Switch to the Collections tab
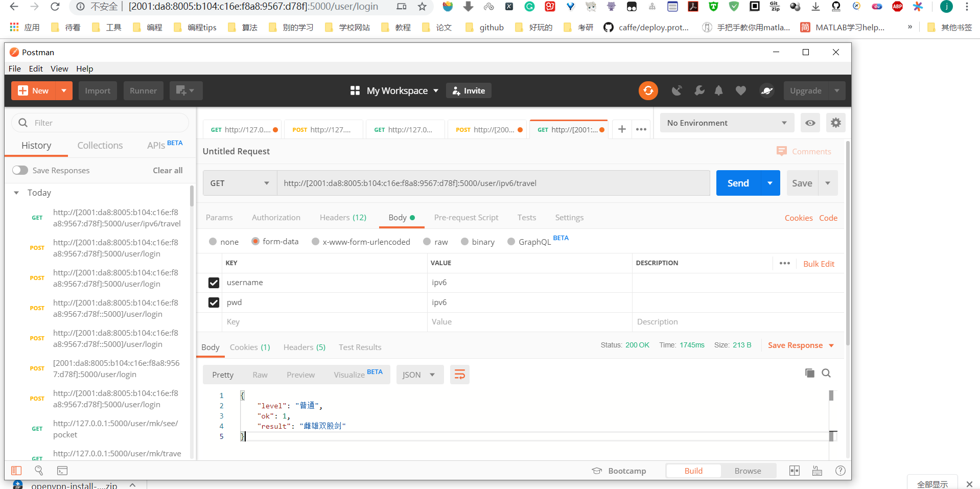 click(100, 145)
